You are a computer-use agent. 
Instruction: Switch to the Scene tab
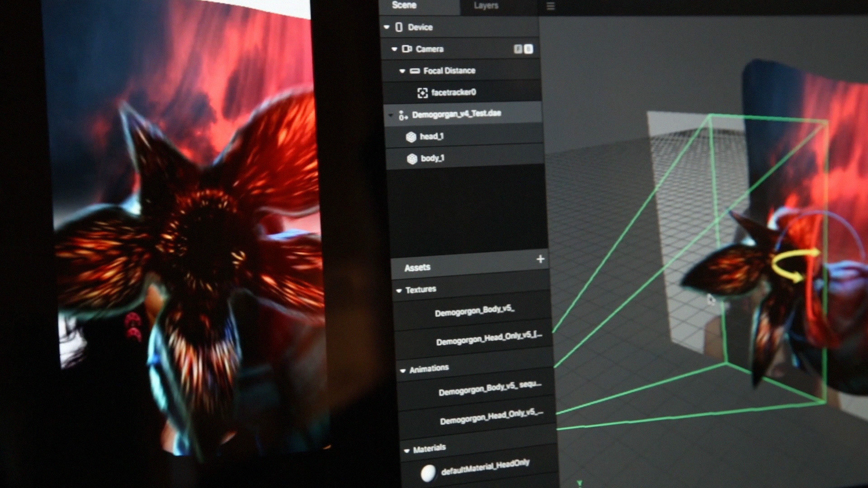coord(404,5)
